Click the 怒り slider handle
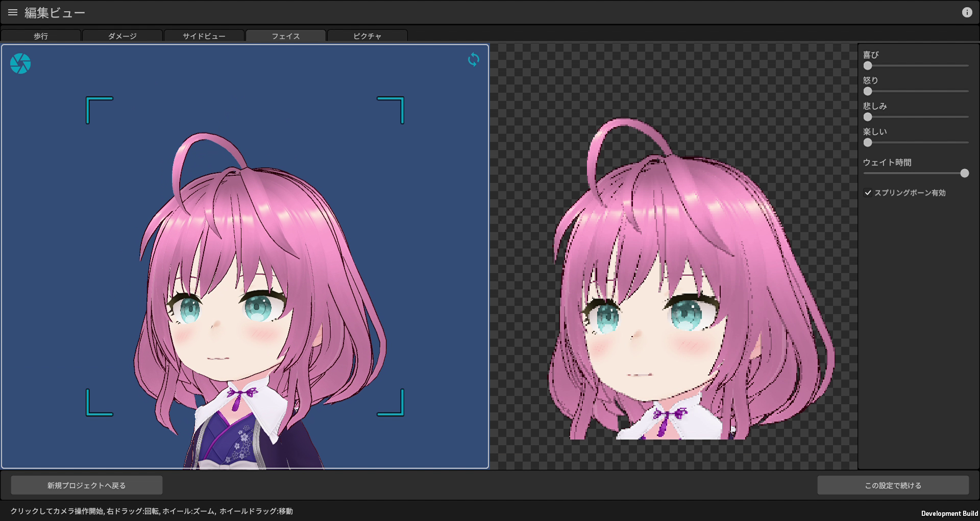This screenshot has height=521, width=980. point(868,91)
